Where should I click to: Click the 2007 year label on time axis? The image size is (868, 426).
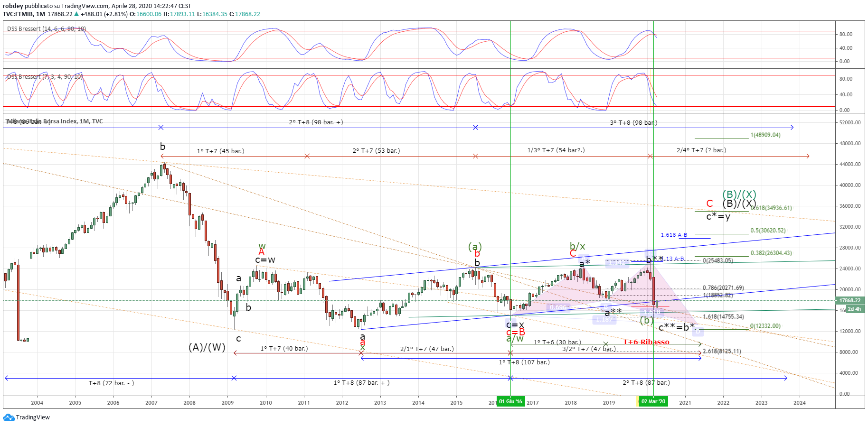[x=151, y=403]
